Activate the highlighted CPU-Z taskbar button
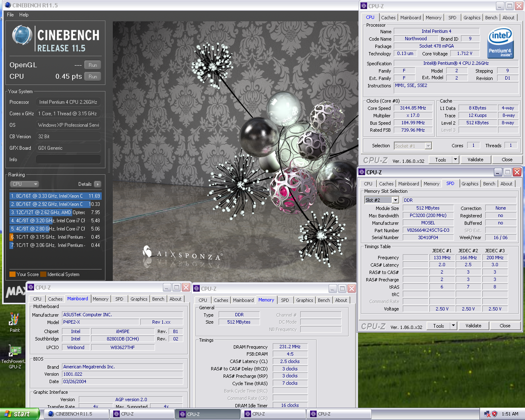Viewport: 525px width, 420px height. 208,414
